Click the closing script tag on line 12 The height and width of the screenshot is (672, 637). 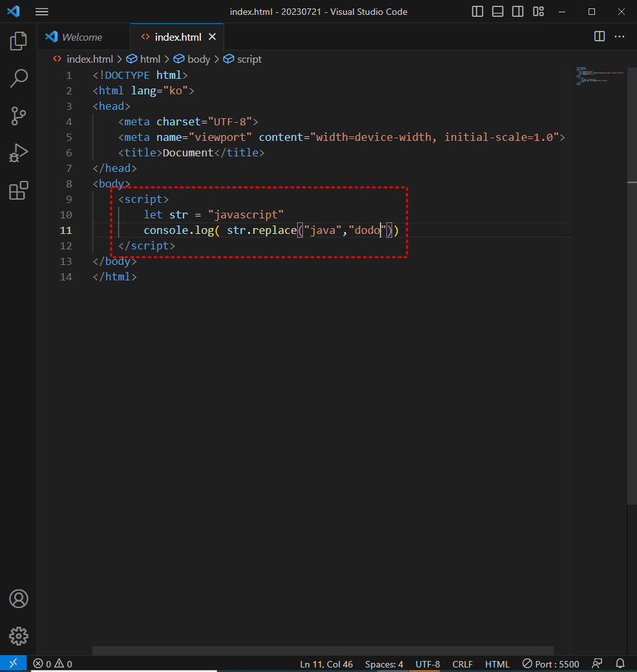(x=147, y=246)
